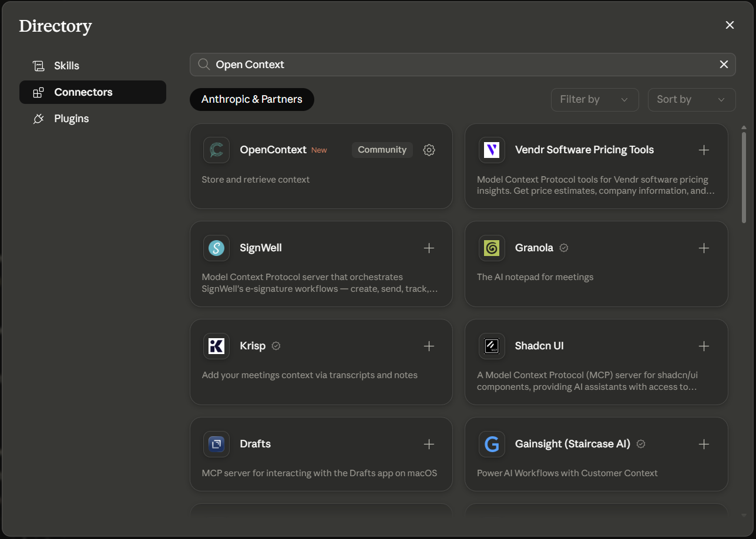Click the Shadcn UI logo icon
Viewport: 756px width, 539px height.
(x=492, y=346)
